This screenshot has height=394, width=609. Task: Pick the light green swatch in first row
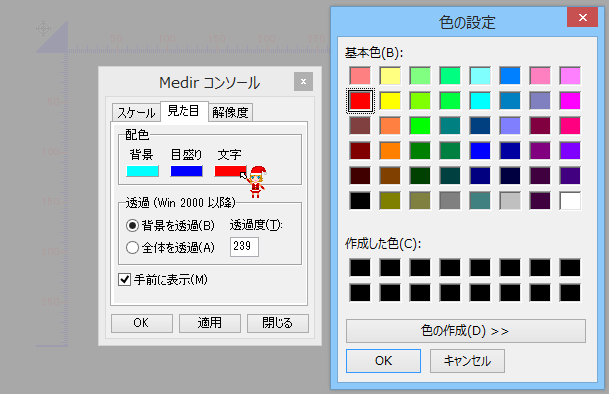point(420,76)
